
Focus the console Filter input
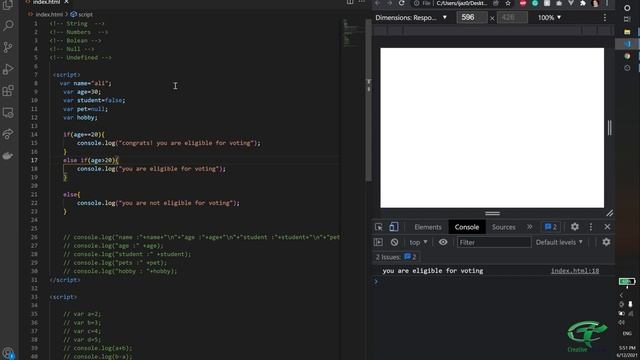click(494, 242)
